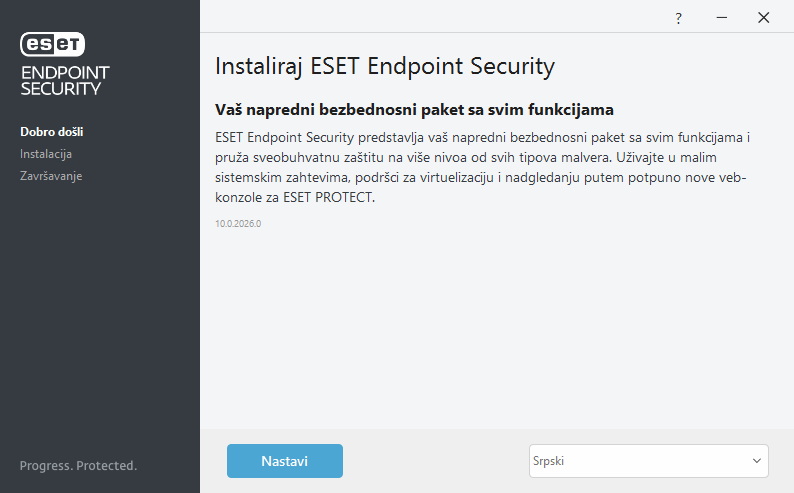Screen dimensions: 794x493
Task: Close the ESET installer window
Action: (x=764, y=18)
